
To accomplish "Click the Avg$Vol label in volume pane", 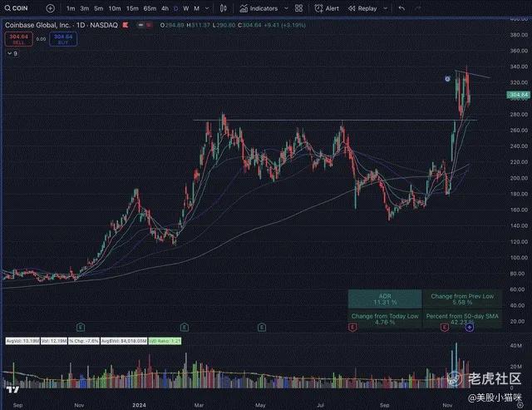I will [124, 341].
